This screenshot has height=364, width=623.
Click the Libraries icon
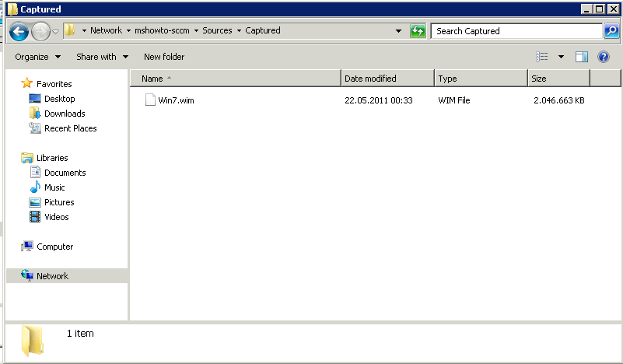(x=27, y=158)
